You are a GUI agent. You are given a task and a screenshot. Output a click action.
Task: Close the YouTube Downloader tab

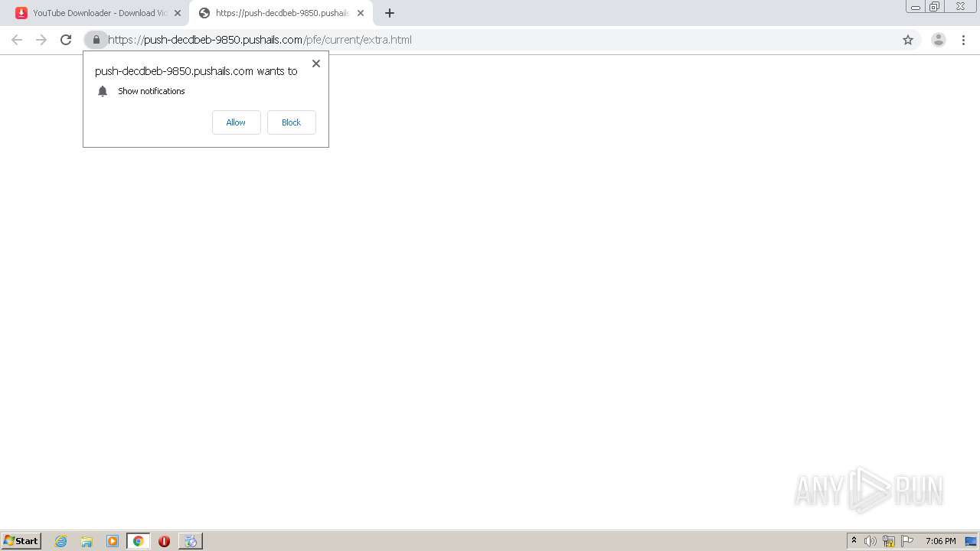(x=178, y=13)
